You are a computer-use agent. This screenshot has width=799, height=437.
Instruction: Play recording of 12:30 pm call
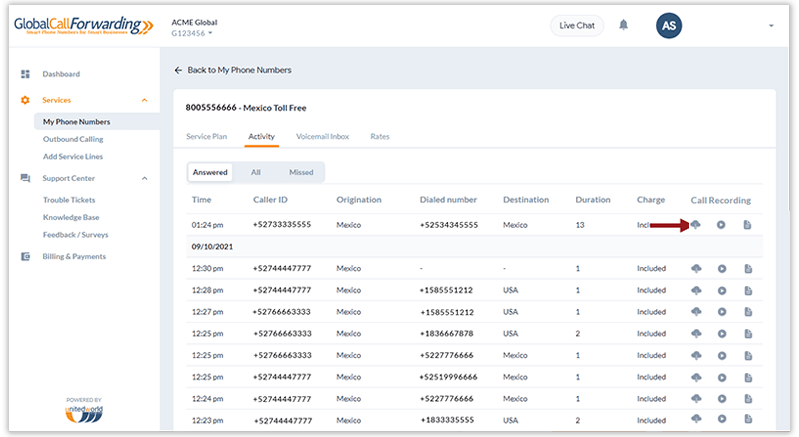click(x=722, y=268)
